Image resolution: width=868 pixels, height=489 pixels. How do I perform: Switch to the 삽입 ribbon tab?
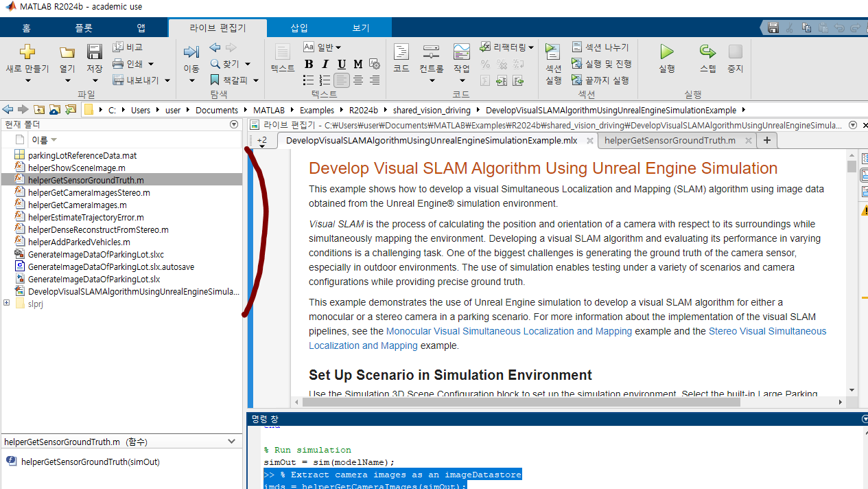click(299, 28)
